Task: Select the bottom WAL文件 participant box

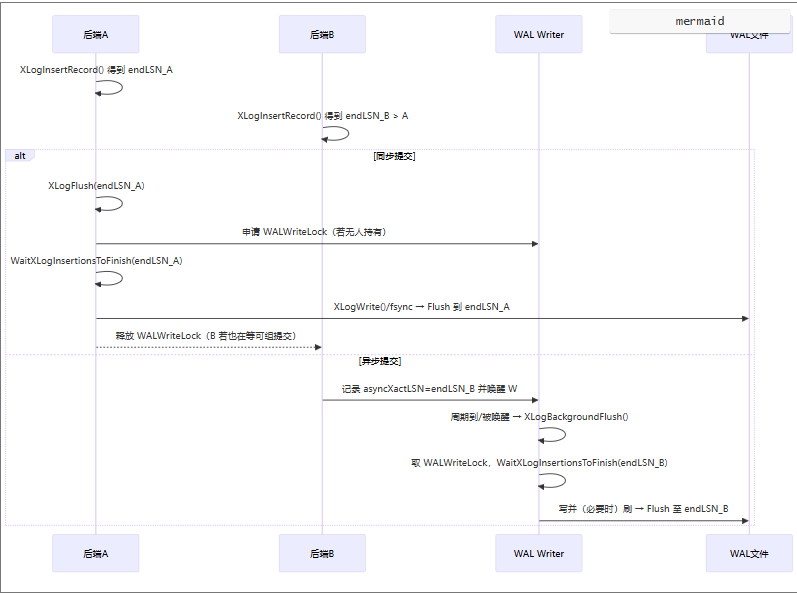Action: click(749, 553)
